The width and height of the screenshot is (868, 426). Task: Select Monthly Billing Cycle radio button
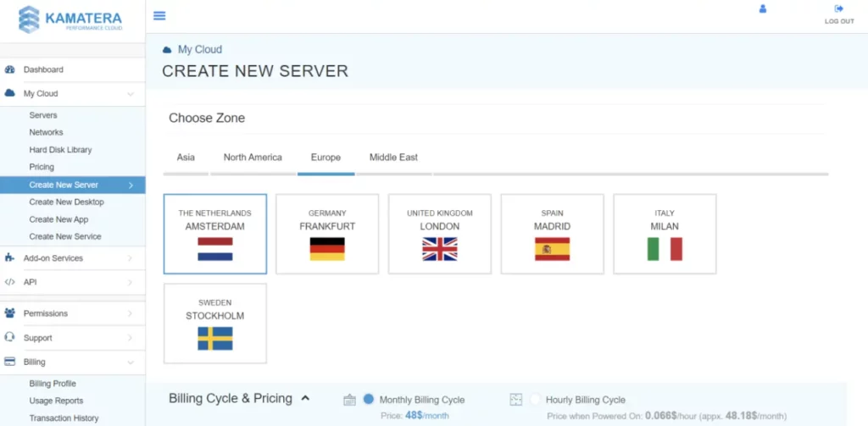(x=369, y=399)
